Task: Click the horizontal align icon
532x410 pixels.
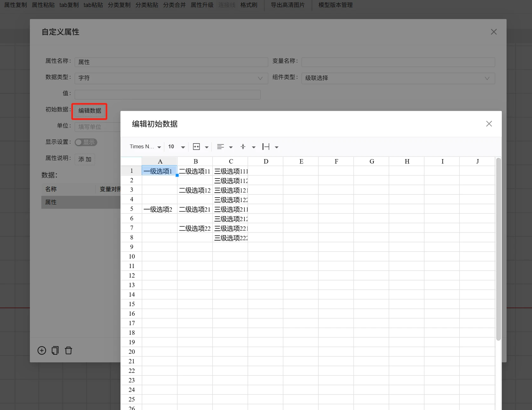Action: (221, 147)
